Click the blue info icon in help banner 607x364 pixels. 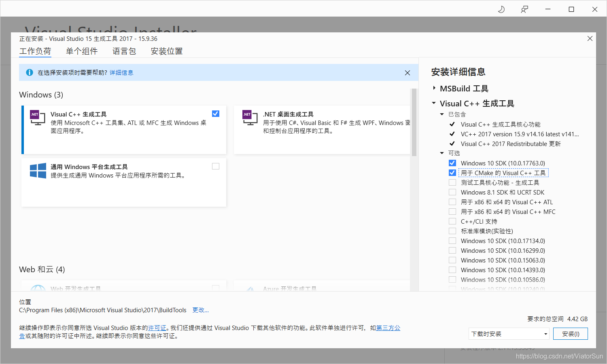(x=30, y=72)
